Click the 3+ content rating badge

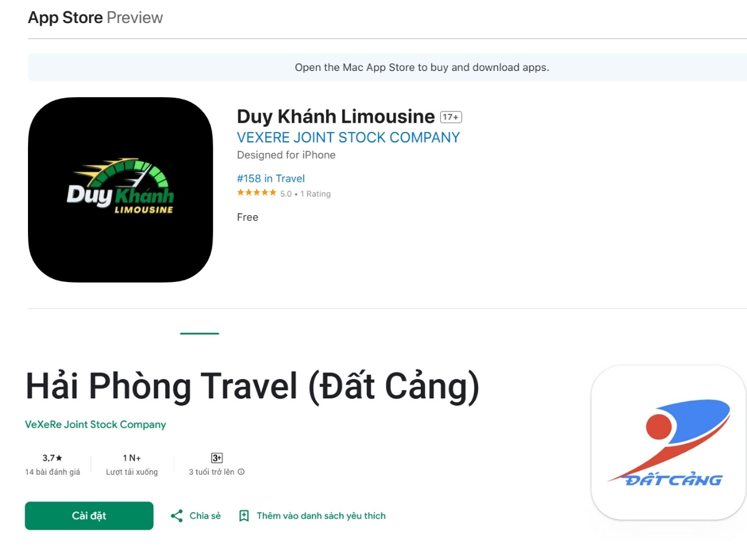click(217, 458)
